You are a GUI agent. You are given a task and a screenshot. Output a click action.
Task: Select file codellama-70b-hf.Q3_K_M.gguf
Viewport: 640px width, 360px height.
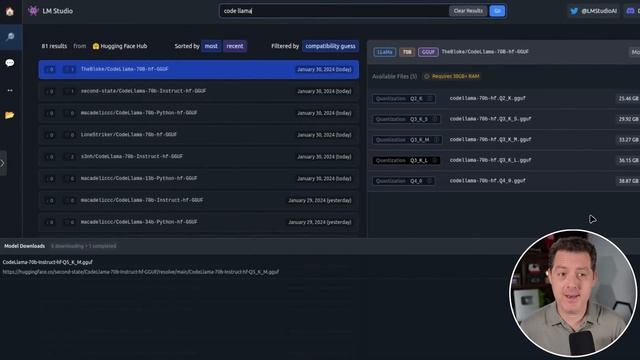tap(490, 140)
